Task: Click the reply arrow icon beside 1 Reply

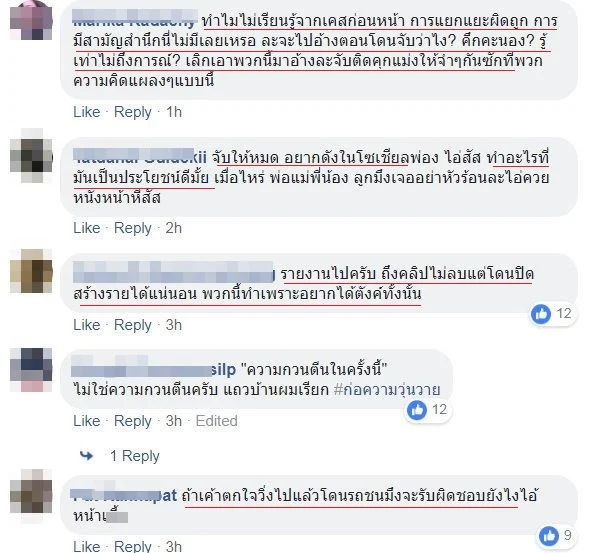Action: tap(87, 456)
